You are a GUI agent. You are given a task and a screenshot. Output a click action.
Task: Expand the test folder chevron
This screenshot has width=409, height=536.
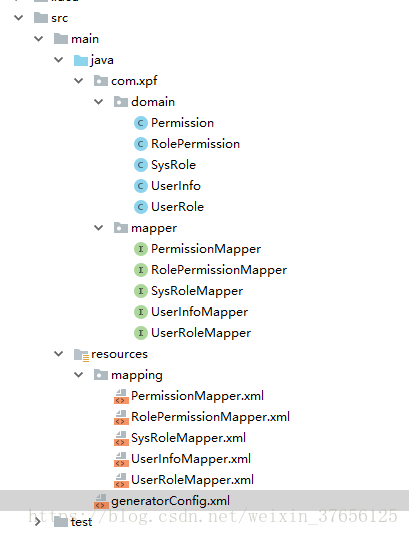tap(38, 522)
